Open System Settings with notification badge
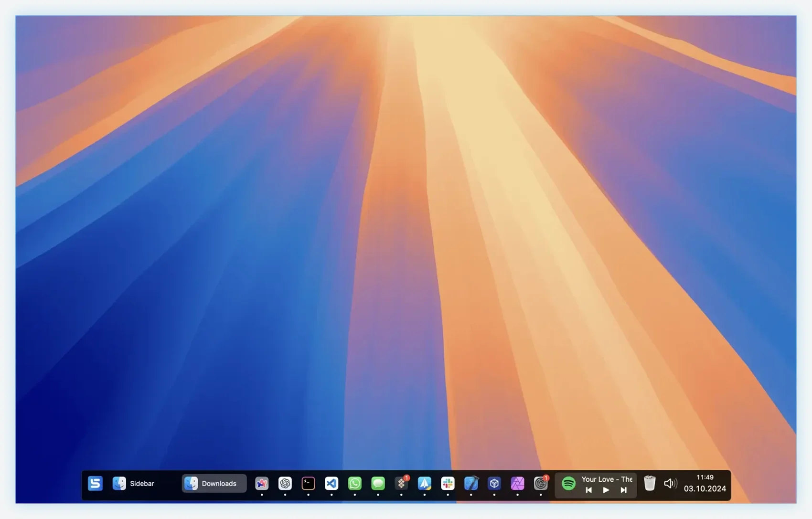 (541, 484)
